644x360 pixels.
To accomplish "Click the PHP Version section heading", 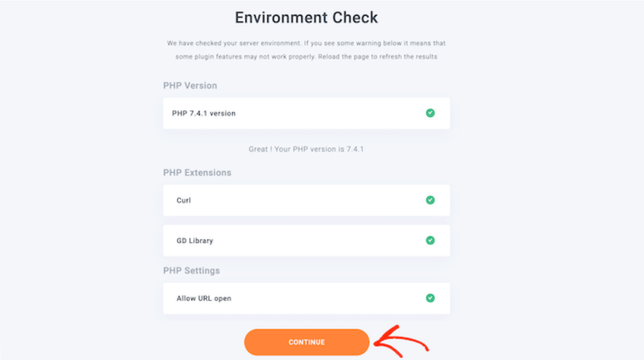I will [190, 86].
